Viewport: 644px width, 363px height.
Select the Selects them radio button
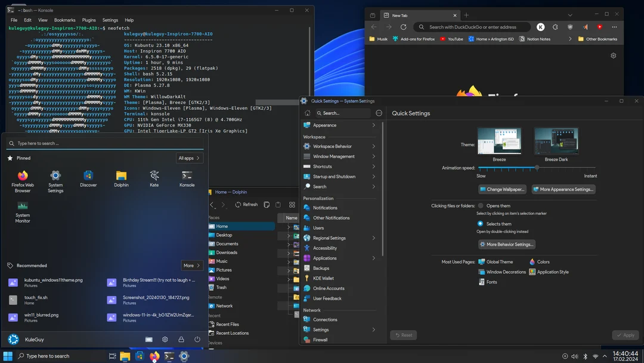[481, 223]
